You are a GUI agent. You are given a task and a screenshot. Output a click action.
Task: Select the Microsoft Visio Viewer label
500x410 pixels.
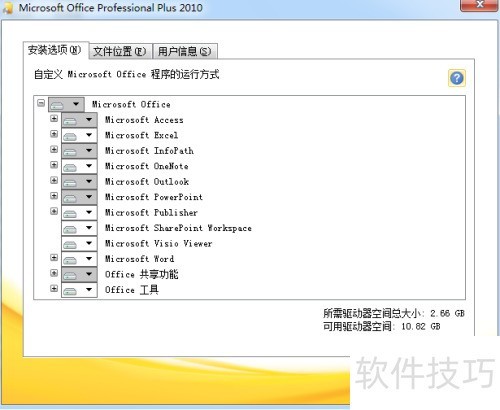[x=159, y=243]
